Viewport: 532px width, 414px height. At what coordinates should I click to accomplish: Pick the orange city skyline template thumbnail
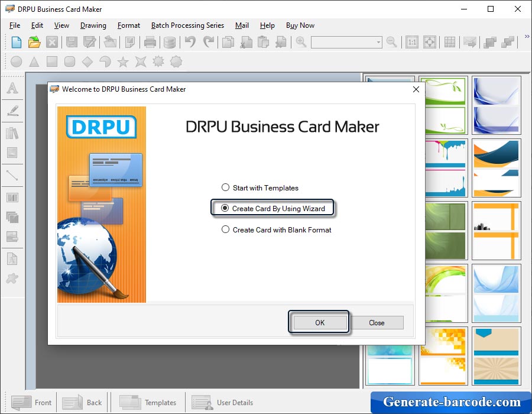click(496, 231)
